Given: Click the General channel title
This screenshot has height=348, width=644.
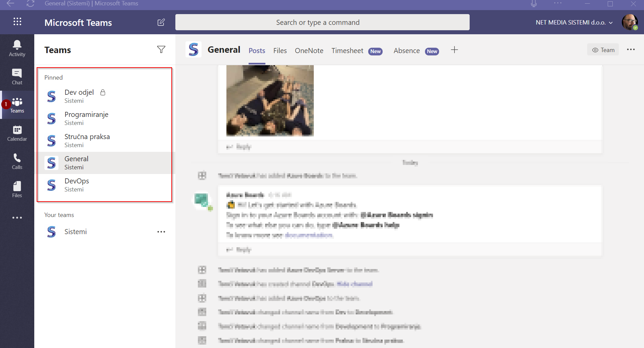Looking at the screenshot, I should click(224, 50).
